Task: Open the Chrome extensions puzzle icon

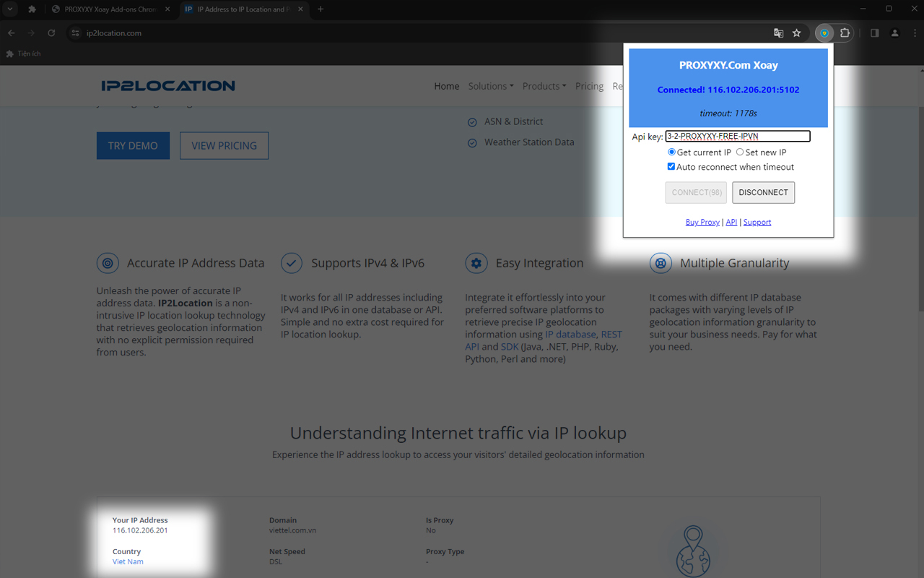Action: 845,33
